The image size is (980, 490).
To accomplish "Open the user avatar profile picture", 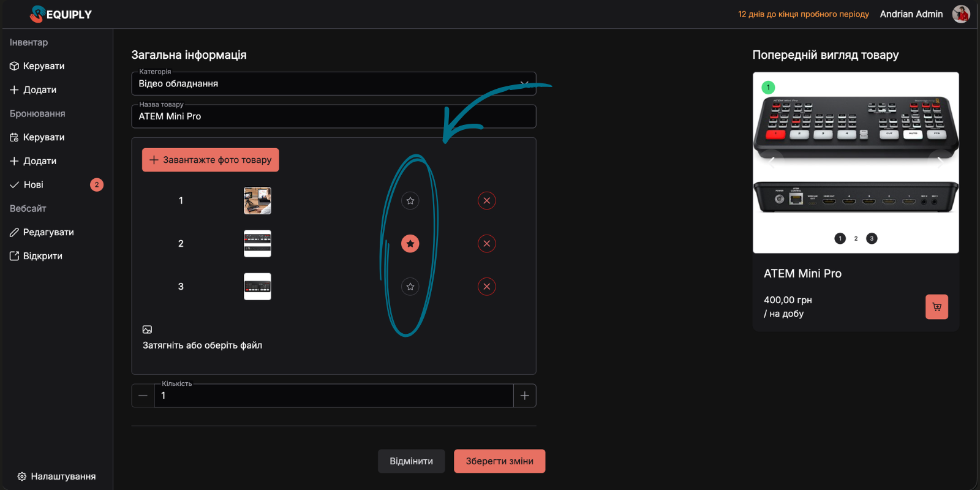I will [960, 14].
